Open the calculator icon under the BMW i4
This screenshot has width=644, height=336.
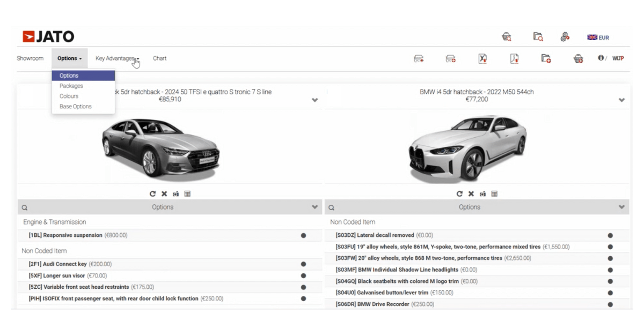point(494,193)
